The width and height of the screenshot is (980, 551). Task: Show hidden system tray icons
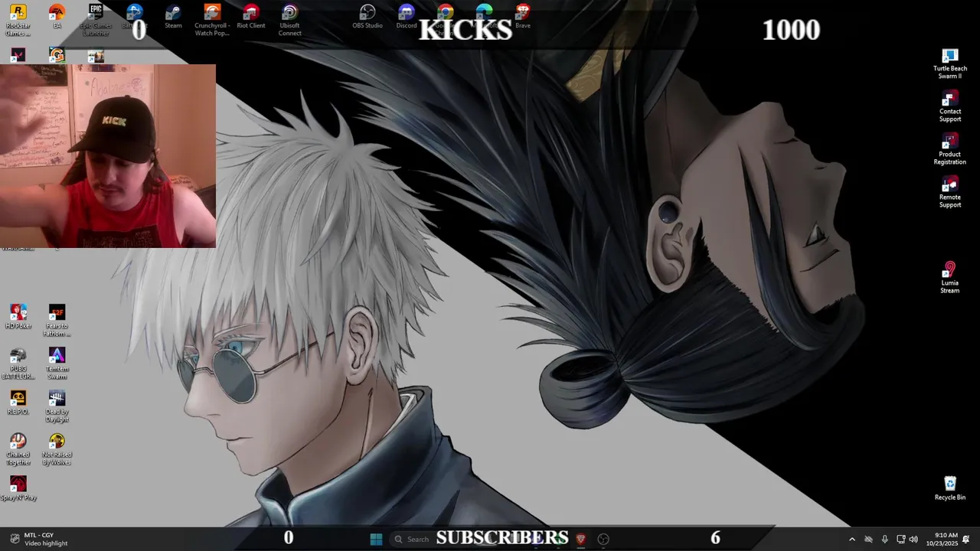[851, 539]
